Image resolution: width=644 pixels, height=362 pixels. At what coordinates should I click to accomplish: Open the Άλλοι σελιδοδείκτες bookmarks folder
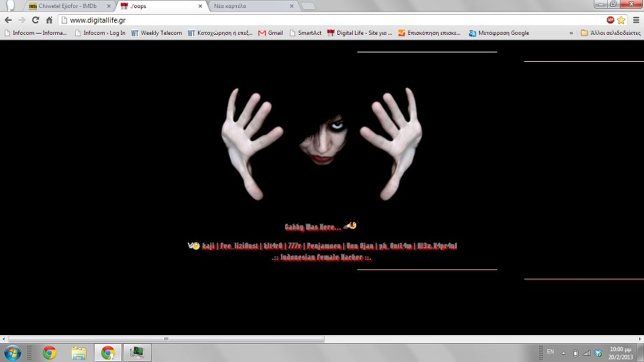610,33
